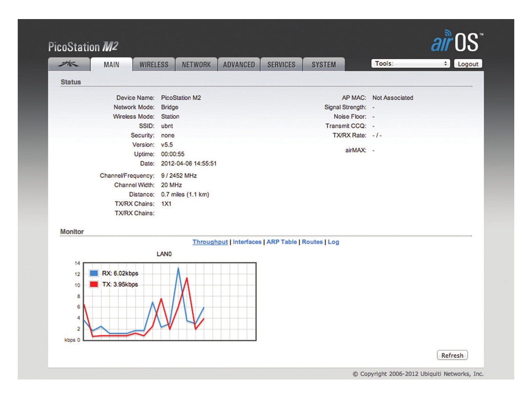532x399 pixels.
Task: Open the Ubiquiti logo tab
Action: (69, 64)
